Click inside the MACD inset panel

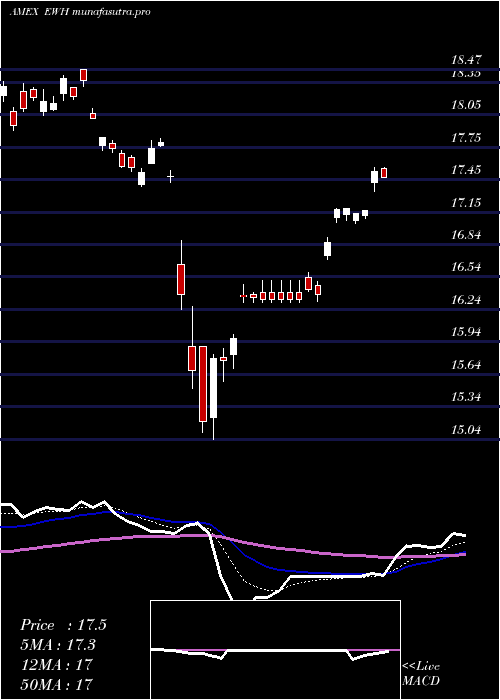[275, 650]
